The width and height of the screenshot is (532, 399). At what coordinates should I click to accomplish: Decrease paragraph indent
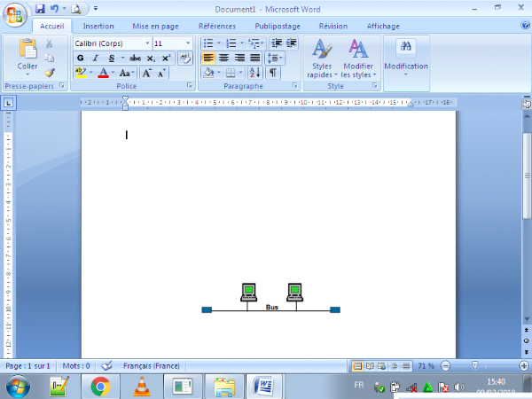point(277,43)
